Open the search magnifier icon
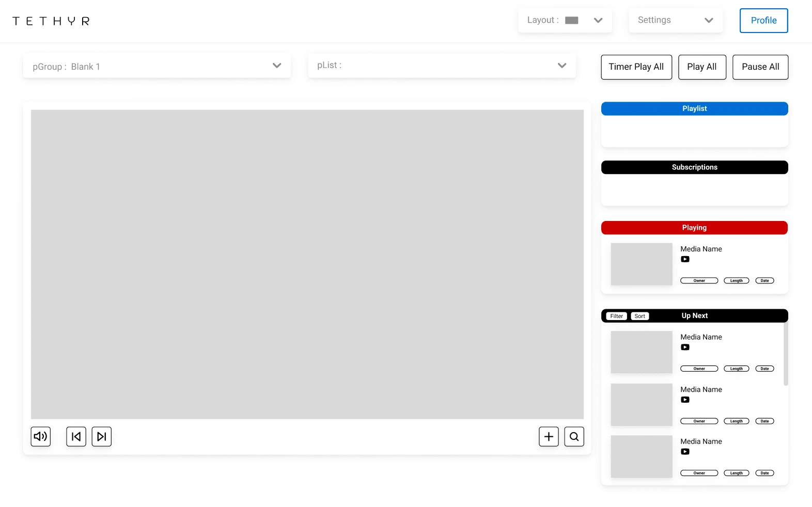Viewport: 812px width, 507px height. (574, 437)
